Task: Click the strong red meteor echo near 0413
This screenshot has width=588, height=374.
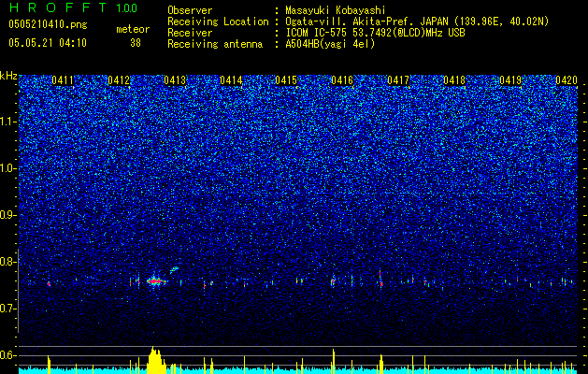Action: click(155, 281)
